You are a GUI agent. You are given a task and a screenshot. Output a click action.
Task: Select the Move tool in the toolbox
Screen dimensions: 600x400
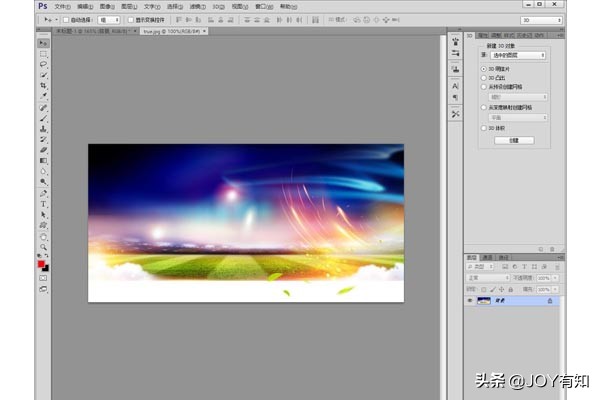(x=43, y=43)
